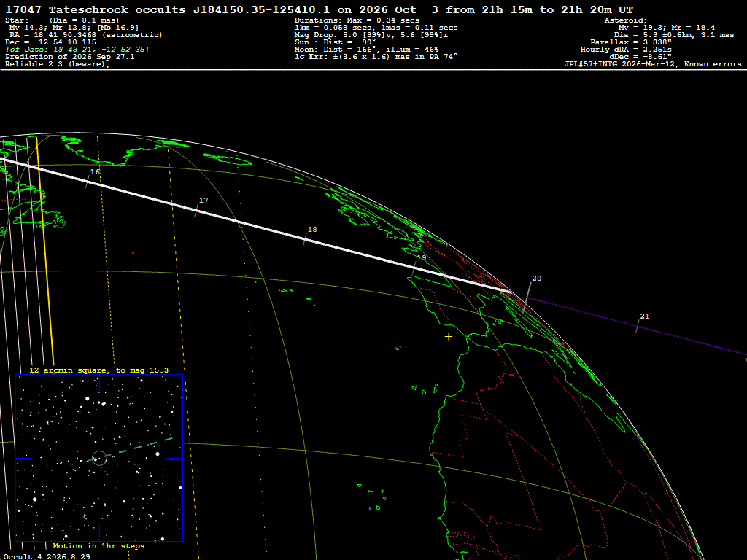Click the 'Motion in 1hr steps' label
Screen dimensions: 747x560
[98, 545]
